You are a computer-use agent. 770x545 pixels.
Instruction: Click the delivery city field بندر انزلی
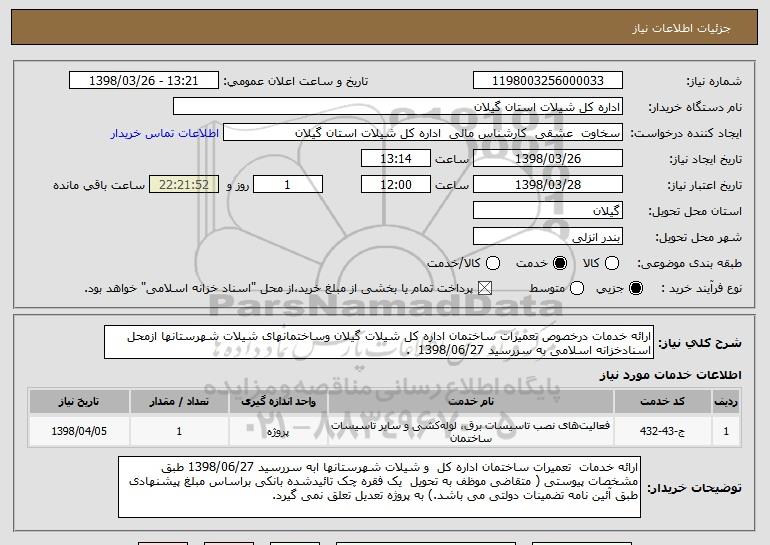(x=548, y=237)
